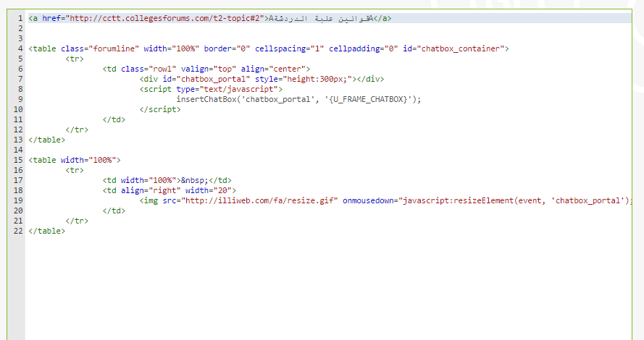
Task: Click the onmousedown attribute on line 19
Action: (x=368, y=200)
